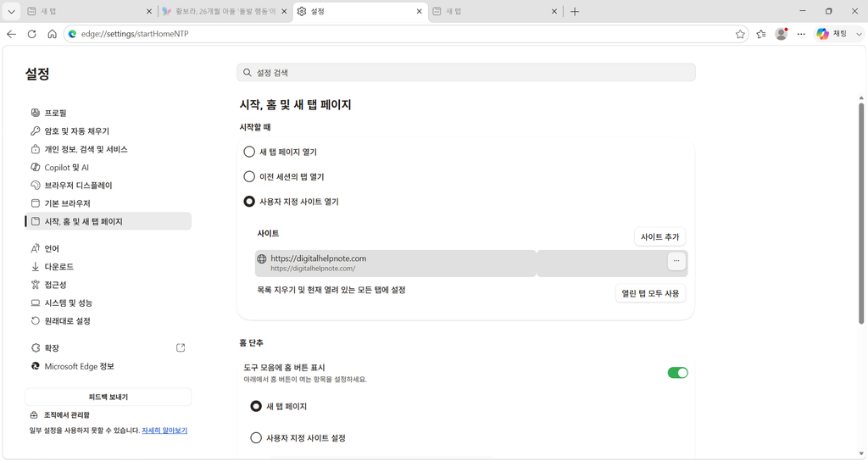
Task: Select 이전 세션의 탭 열기 radio option
Action: pos(249,176)
